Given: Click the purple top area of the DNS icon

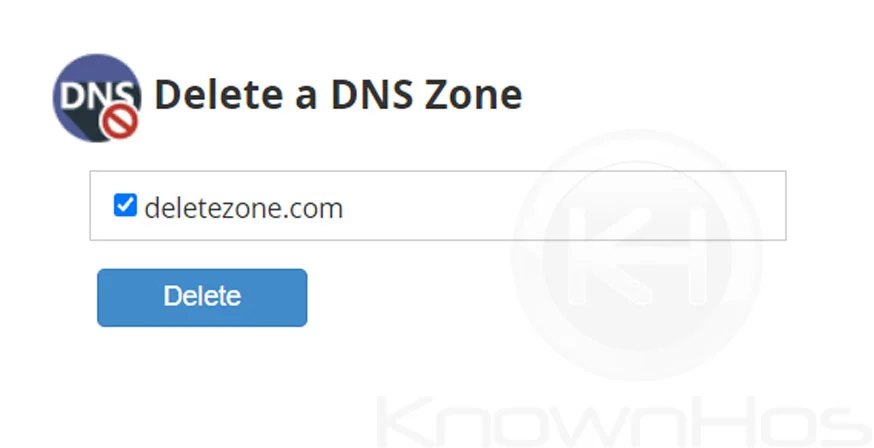Looking at the screenshot, I should pos(97,67).
